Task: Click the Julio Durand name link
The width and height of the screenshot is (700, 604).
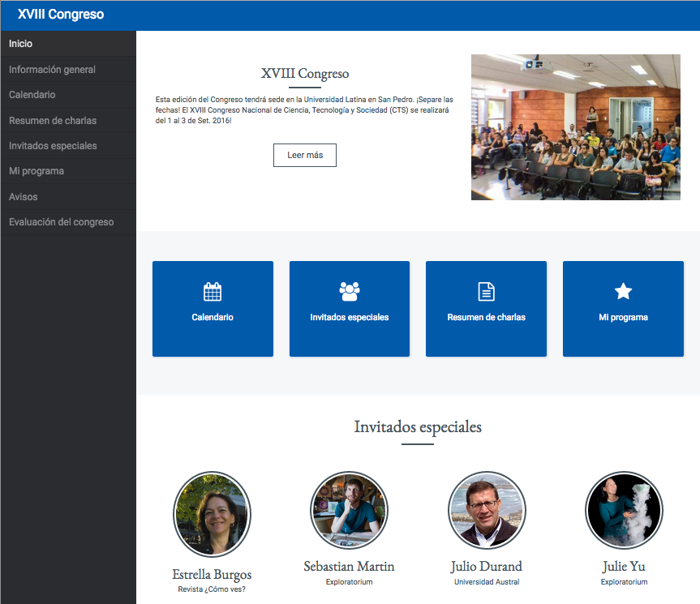Action: pos(487,566)
